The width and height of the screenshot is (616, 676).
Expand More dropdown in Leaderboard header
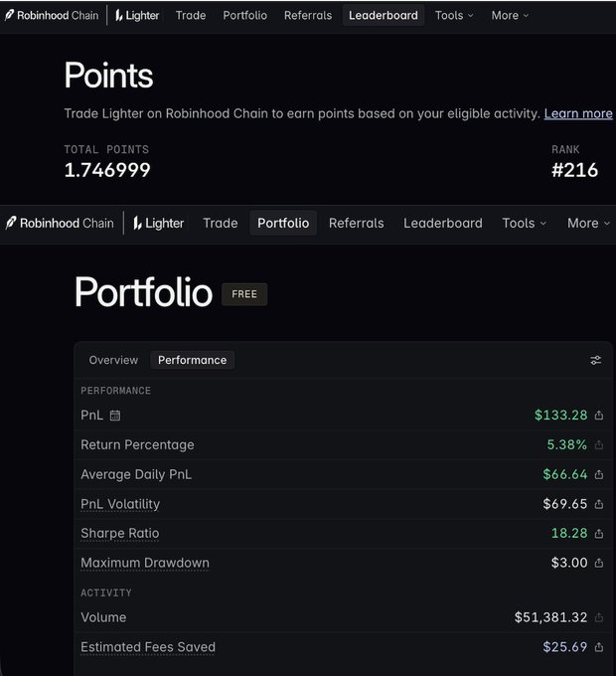click(510, 16)
